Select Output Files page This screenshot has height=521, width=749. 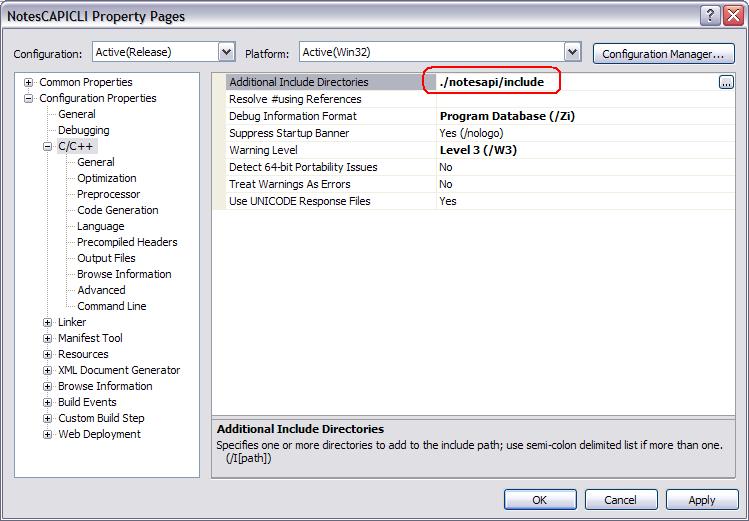(106, 258)
